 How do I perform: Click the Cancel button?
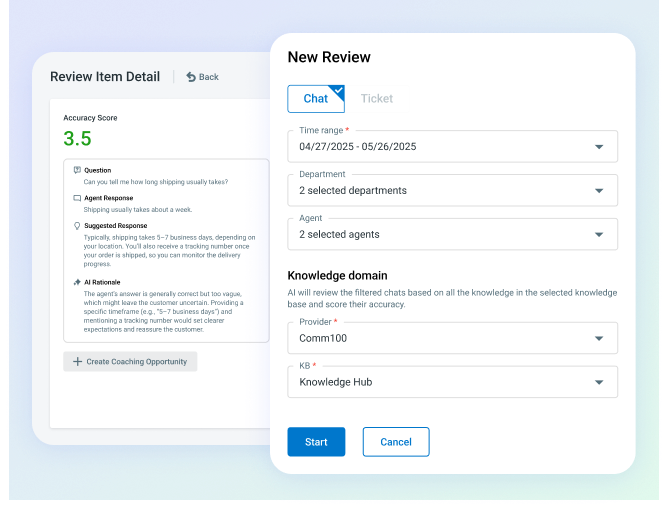point(395,442)
